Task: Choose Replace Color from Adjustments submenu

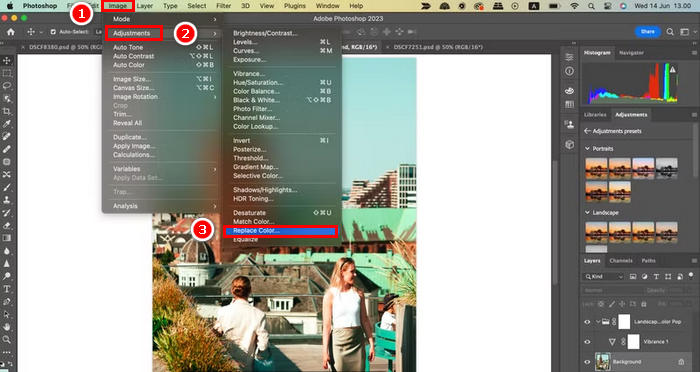Action: 280,231
